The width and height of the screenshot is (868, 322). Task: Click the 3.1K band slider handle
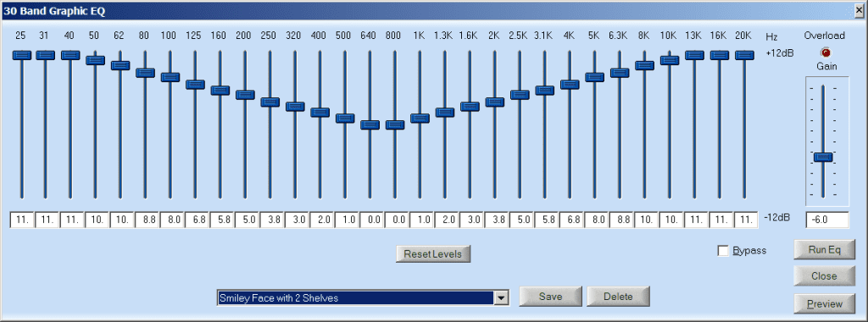point(545,91)
